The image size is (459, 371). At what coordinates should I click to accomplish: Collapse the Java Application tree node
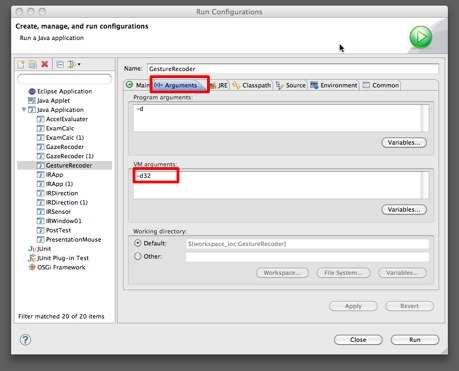(24, 109)
